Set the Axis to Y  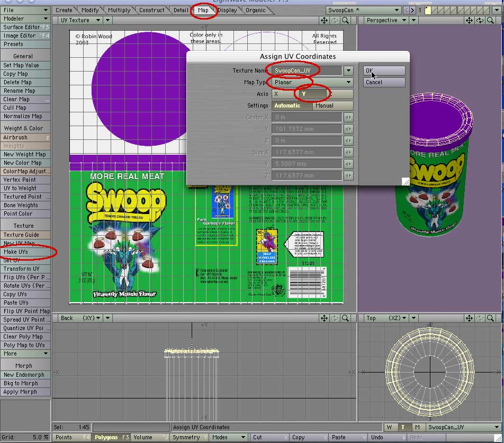coord(312,94)
